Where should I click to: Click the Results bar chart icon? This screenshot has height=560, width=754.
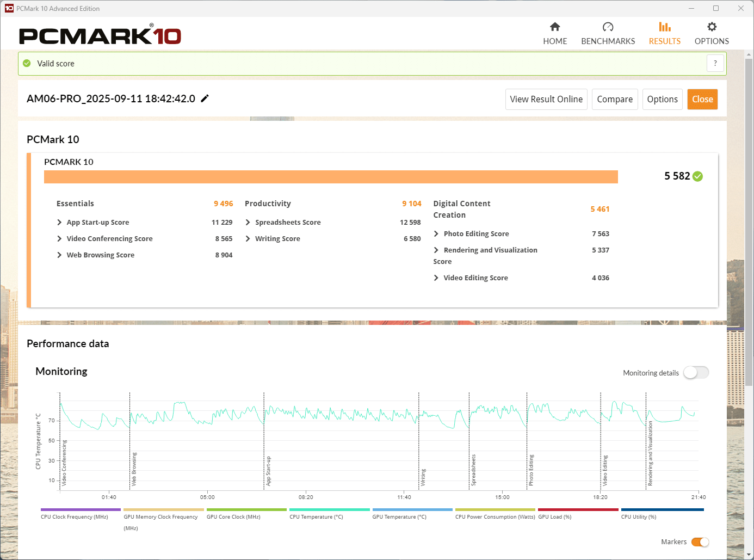click(664, 27)
